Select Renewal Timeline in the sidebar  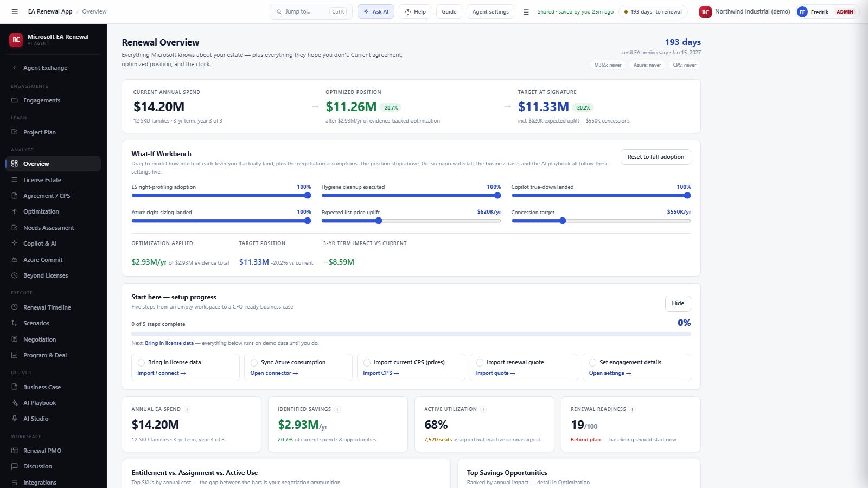(53, 307)
